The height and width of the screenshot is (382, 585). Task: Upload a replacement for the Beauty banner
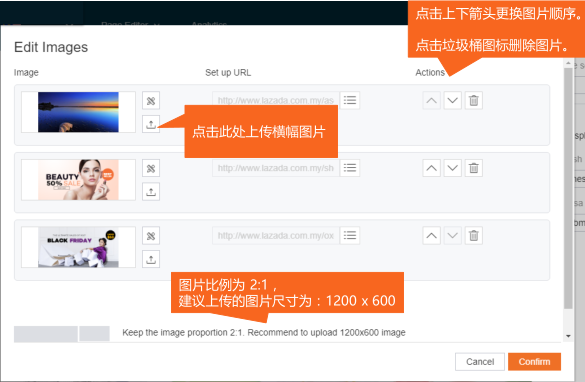(x=151, y=191)
